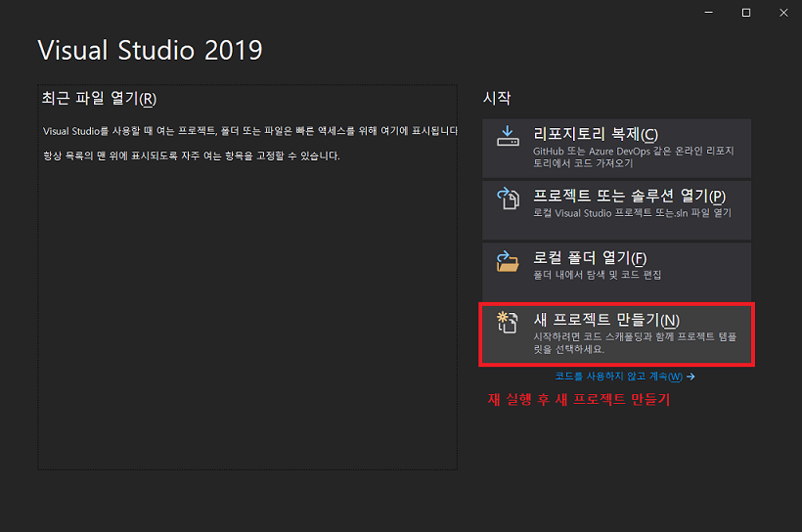The width and height of the screenshot is (802, 532).
Task: Click the open project or solution icon
Action: (x=508, y=198)
